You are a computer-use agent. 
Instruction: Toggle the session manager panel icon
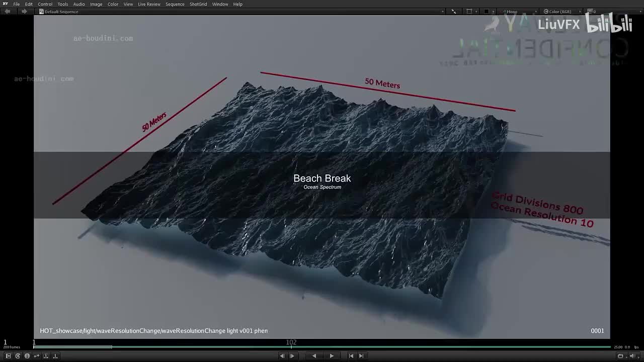[x=8, y=356]
